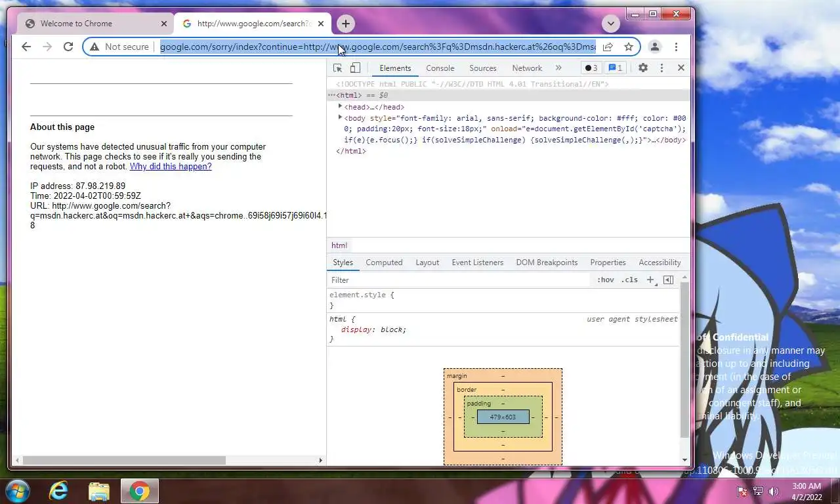Viewport: 840px width, 504px height.
Task: Open Action Center flag tray icon
Action: [742, 491]
